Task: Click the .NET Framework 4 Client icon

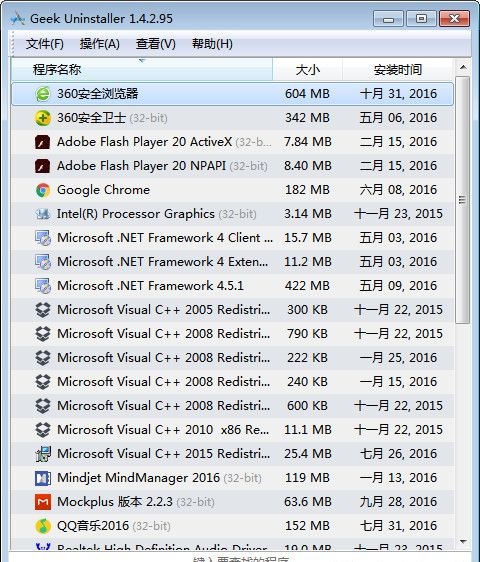Action: (43, 238)
